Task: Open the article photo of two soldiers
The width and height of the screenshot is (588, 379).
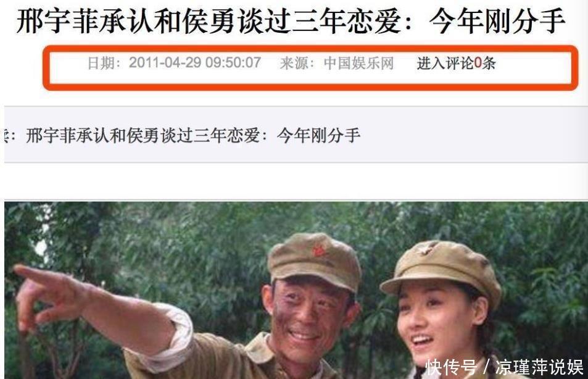Action: pos(296,290)
